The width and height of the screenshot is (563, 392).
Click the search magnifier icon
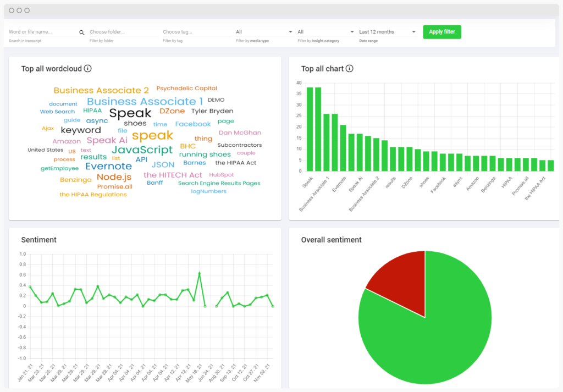pos(82,32)
